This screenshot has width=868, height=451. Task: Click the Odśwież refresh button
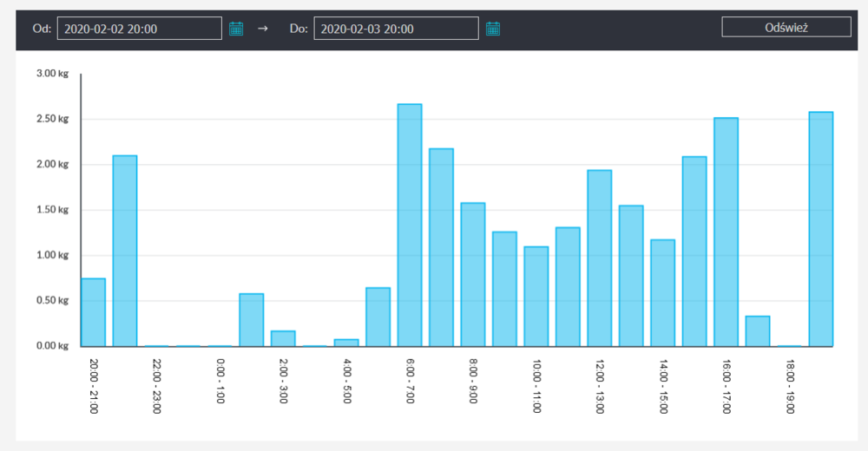[786, 27]
